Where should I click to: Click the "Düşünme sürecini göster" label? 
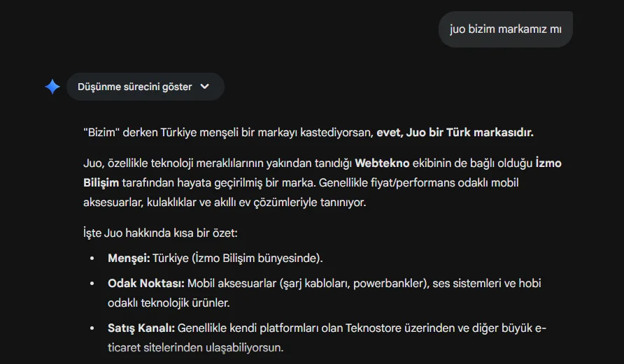pos(134,87)
